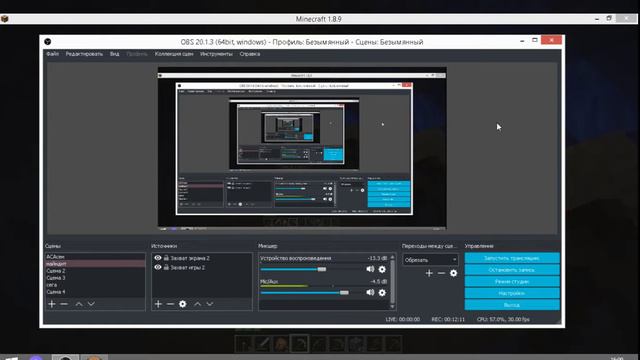Screen dimensions: 640x360
Task: Click Режим студии button
Action: (x=512, y=282)
